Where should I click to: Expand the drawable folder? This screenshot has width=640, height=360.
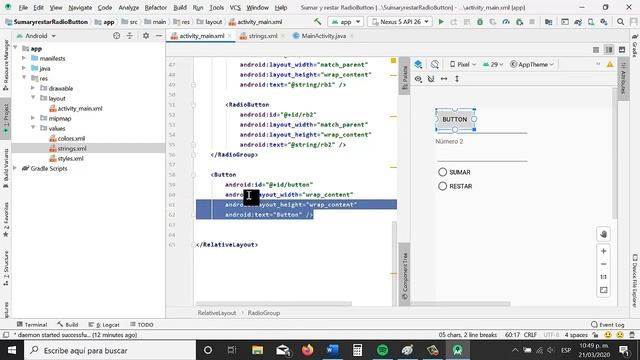pyautogui.click(x=33, y=88)
